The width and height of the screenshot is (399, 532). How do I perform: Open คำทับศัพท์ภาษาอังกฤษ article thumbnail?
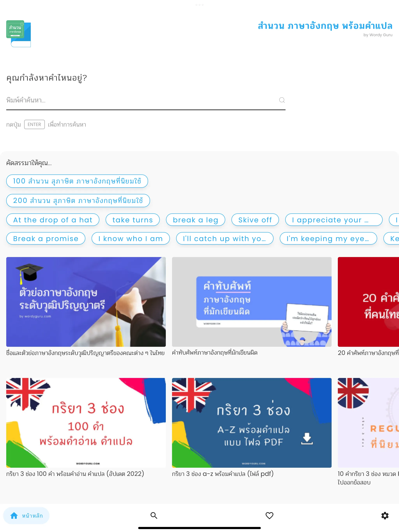coord(252,302)
